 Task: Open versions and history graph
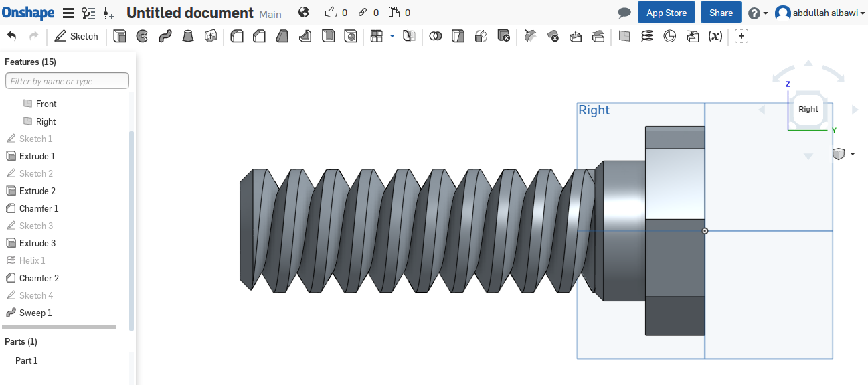(x=88, y=13)
